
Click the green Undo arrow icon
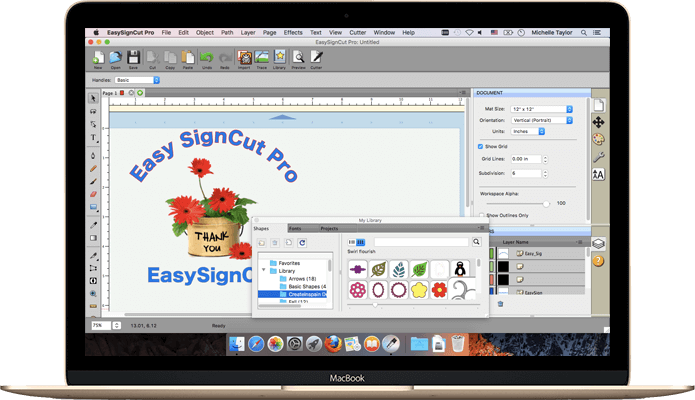click(x=206, y=58)
